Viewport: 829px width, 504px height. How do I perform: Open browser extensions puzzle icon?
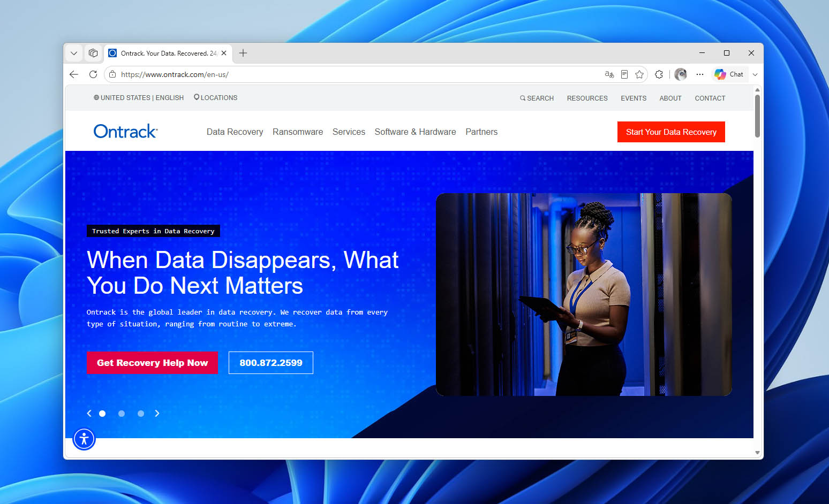click(x=659, y=74)
